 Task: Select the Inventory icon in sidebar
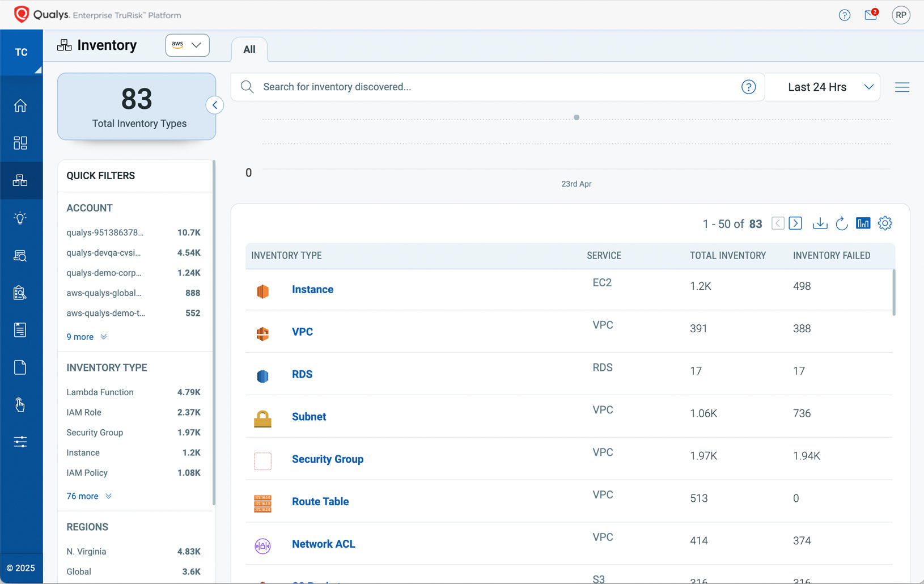(20, 180)
